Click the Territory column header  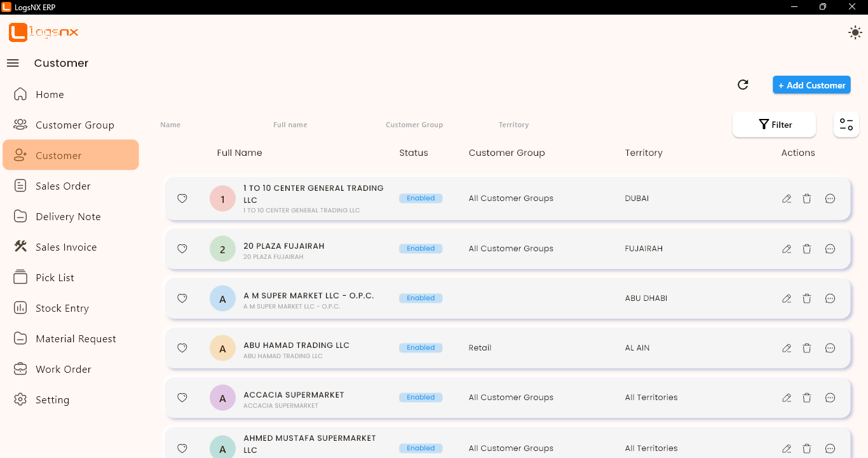tap(644, 153)
